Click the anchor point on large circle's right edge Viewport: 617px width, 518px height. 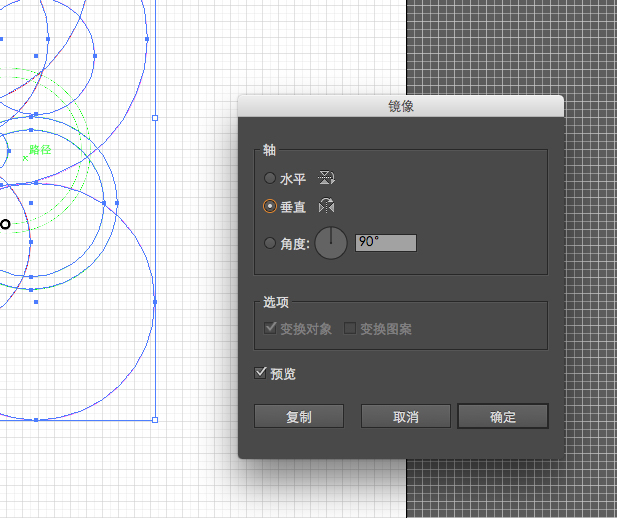(x=155, y=302)
